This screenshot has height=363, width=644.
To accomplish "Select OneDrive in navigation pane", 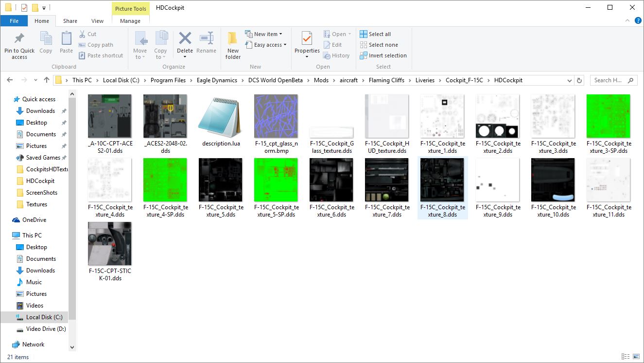I will point(34,220).
